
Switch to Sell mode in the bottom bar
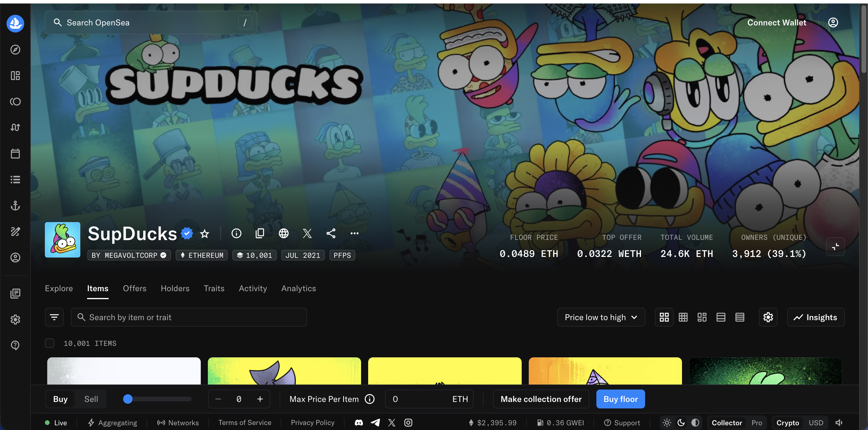[x=91, y=399]
